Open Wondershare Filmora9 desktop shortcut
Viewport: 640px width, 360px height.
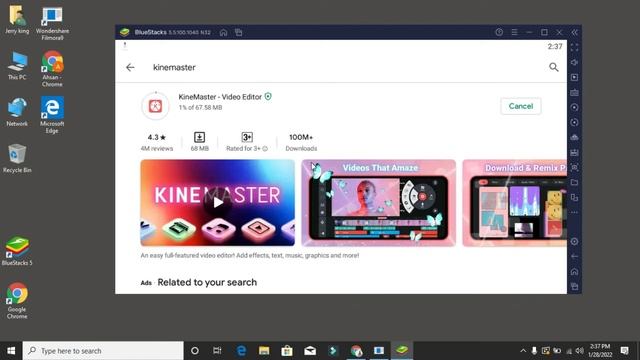pyautogui.click(x=52, y=24)
